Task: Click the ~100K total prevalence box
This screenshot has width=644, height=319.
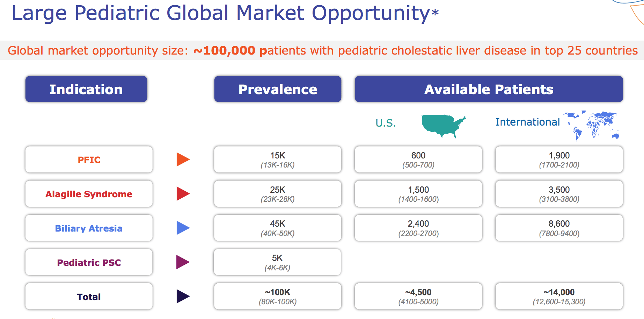Action: 278,296
